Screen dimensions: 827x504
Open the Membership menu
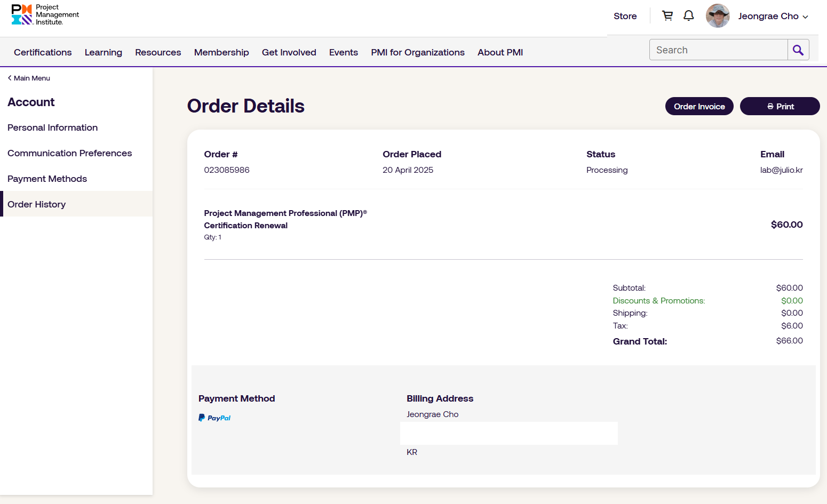coord(221,52)
